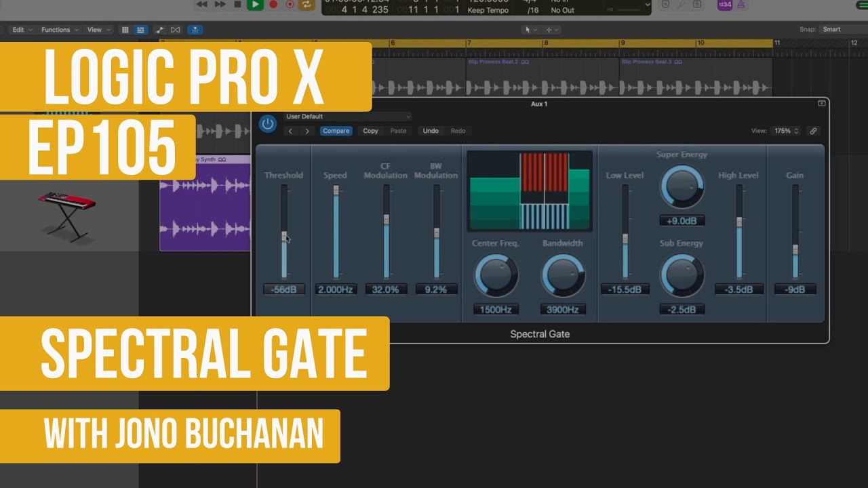Click the 32.0% CF Modulation value

[x=386, y=289]
